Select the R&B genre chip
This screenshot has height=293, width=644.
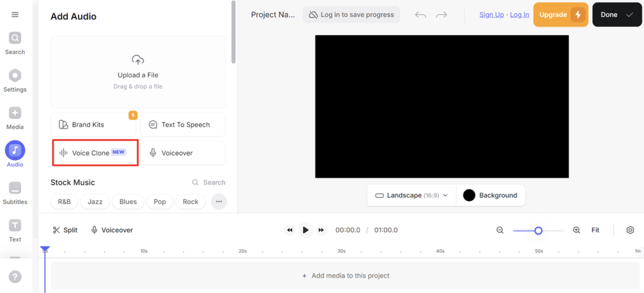(64, 201)
